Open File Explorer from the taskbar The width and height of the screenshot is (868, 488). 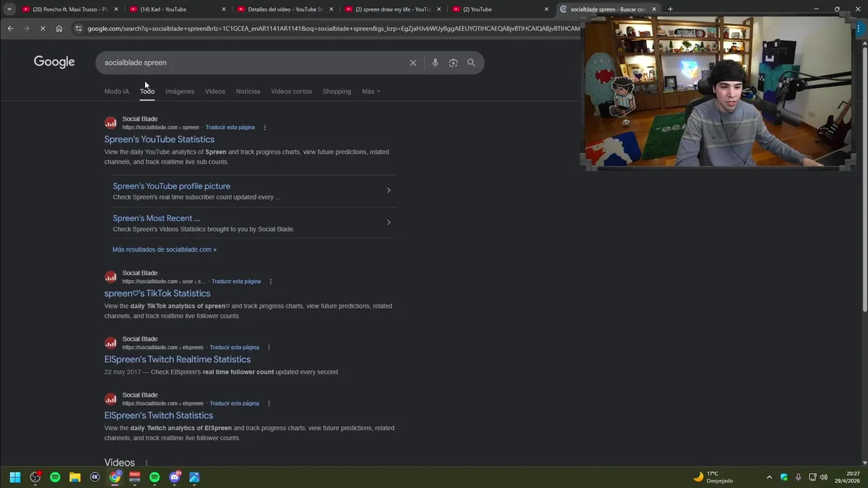[75, 477]
